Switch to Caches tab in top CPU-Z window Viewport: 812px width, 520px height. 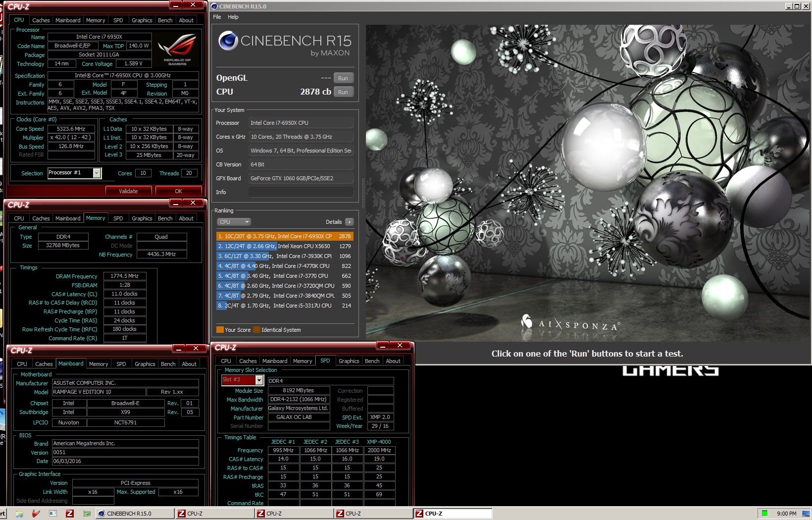(x=41, y=20)
